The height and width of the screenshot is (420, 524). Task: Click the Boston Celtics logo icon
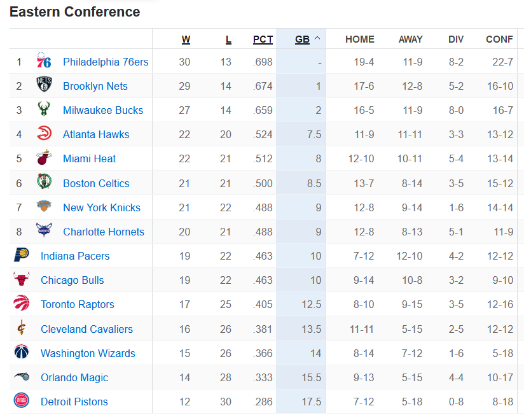point(44,181)
